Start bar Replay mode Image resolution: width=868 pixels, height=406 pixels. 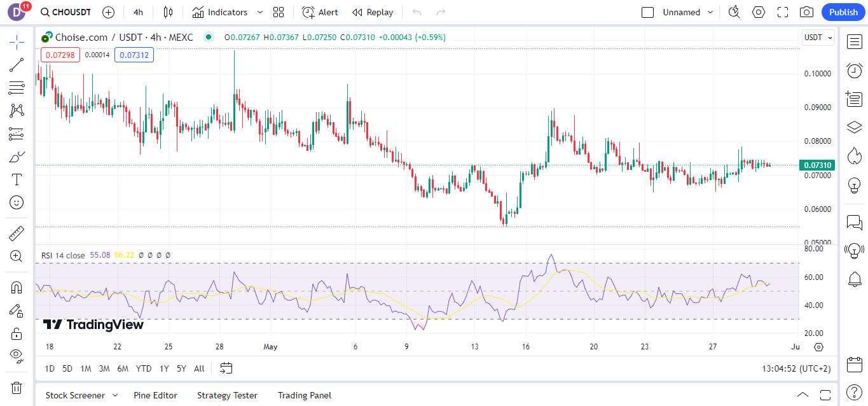(x=373, y=12)
